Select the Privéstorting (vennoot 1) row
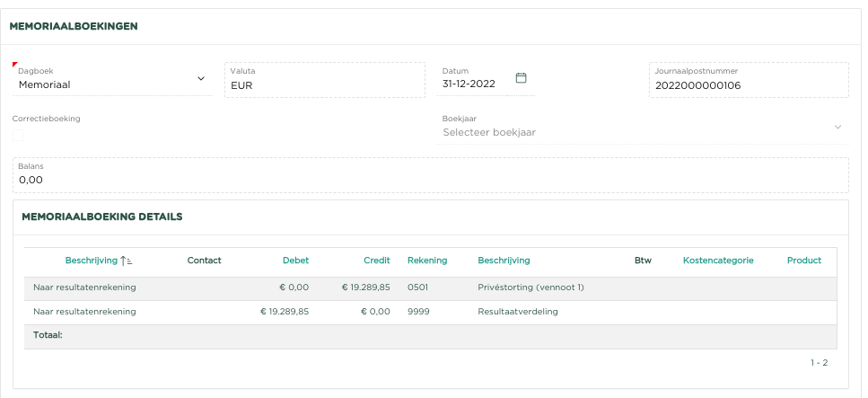 pos(530,287)
